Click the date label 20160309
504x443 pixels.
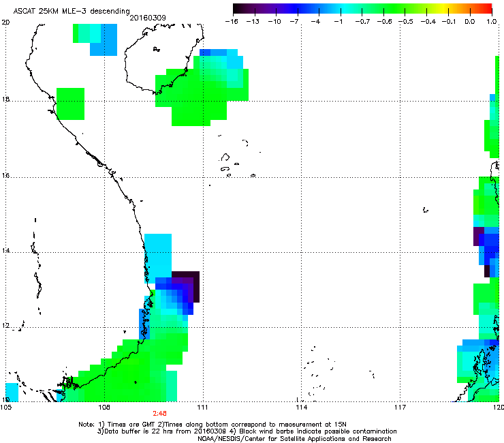click(x=148, y=18)
